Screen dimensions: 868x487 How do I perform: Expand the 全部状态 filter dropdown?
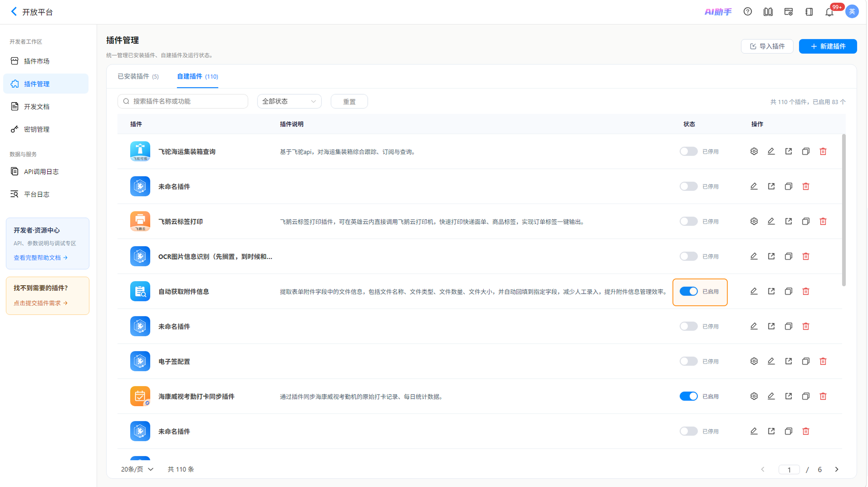tap(289, 101)
